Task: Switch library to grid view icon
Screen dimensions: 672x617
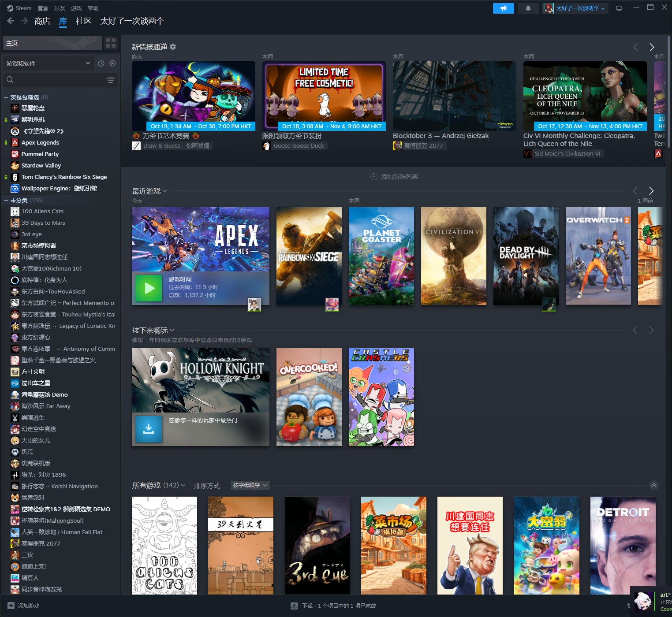Action: 111,43
